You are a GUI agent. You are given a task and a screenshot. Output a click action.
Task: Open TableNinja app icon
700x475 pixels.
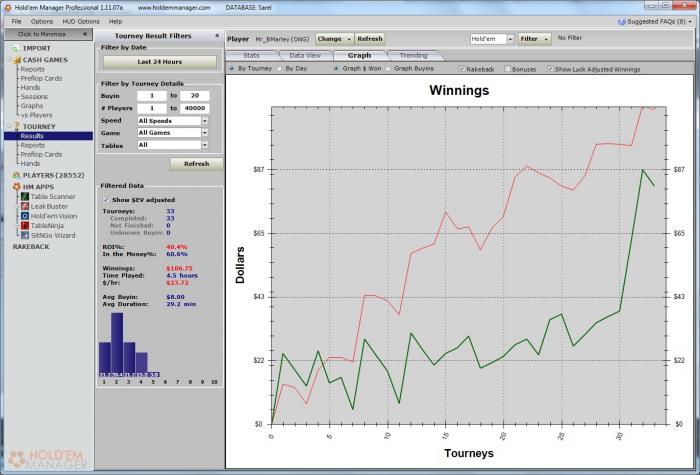(x=25, y=225)
